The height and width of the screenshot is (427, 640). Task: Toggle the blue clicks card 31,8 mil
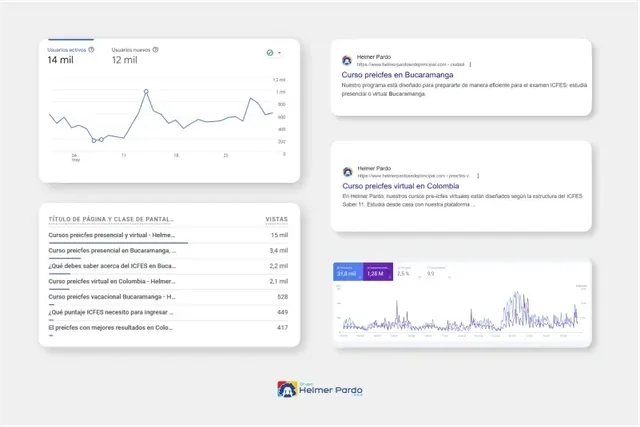[x=348, y=271]
